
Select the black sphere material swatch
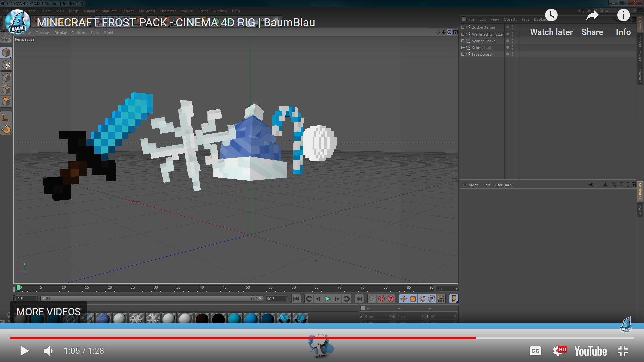coord(218,318)
